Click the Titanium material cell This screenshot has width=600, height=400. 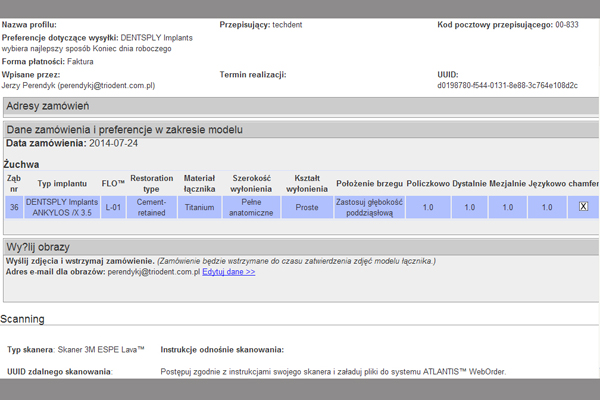[200, 207]
